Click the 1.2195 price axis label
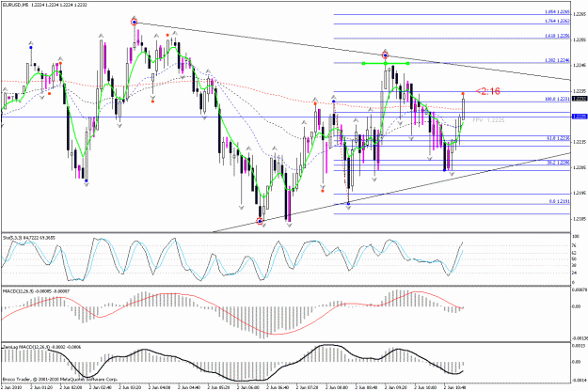The image size is (588, 391). [580, 194]
